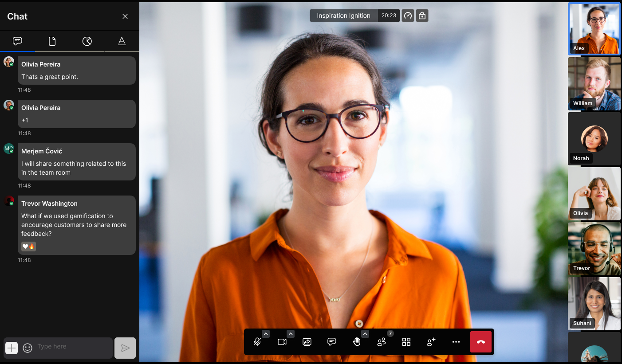Click the 20:23 meeting timer
The width and height of the screenshot is (622, 364).
[389, 16]
